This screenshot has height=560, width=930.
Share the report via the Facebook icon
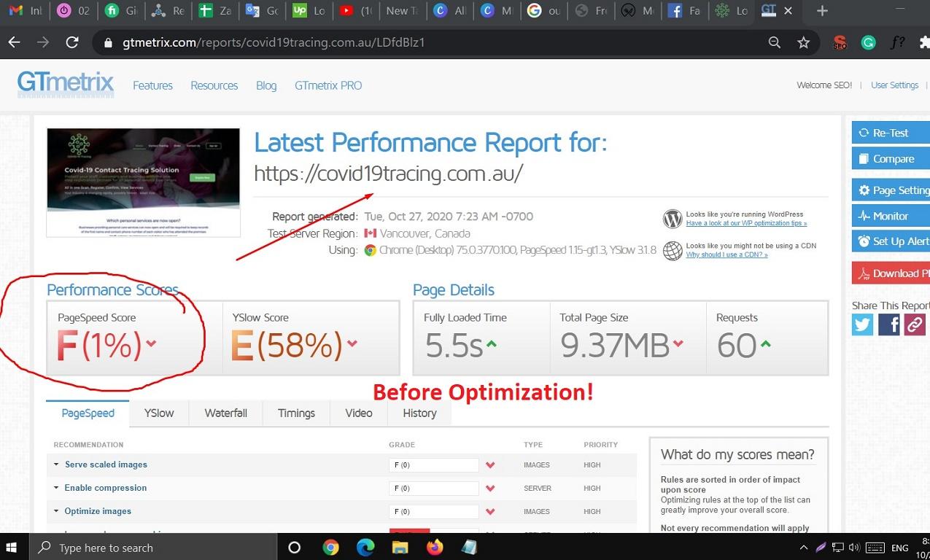[888, 324]
